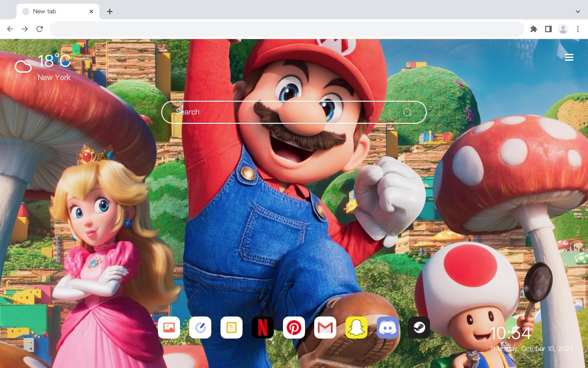Open the blue pencil-circle shortcut icon
This screenshot has width=588, height=368.
(200, 328)
